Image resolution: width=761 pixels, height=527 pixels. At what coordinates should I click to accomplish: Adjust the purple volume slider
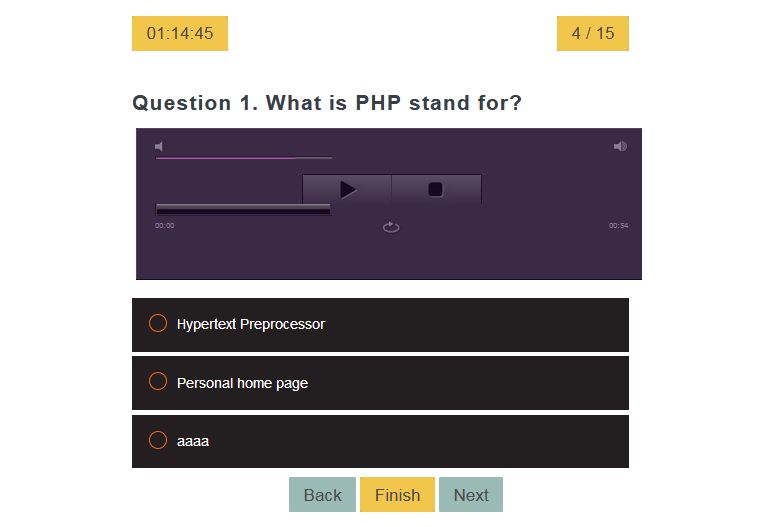click(243, 158)
